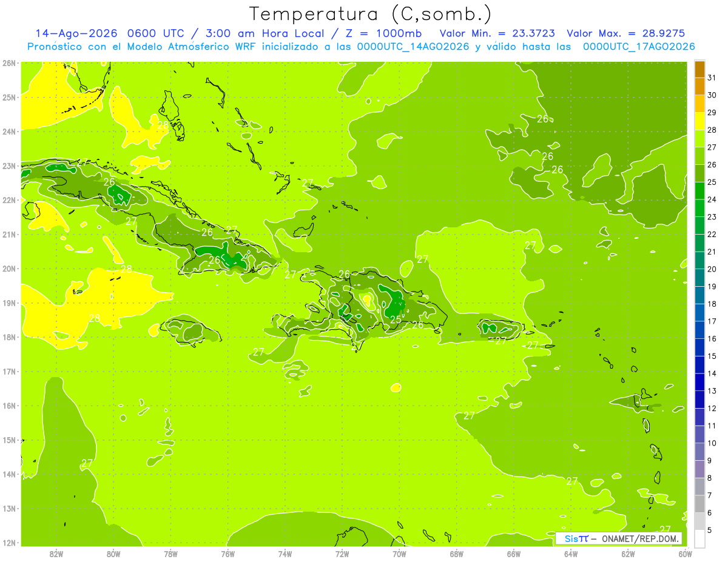Click the colorbar swatch between 13 and 14
The image size is (728, 562).
[699, 382]
